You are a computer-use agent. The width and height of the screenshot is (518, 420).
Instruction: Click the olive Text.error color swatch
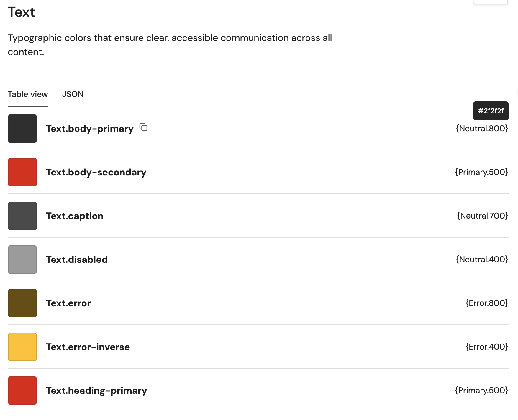pos(22,303)
